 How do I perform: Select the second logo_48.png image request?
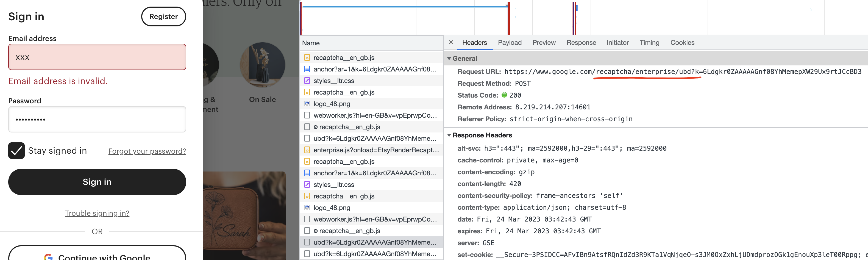tap(371, 208)
